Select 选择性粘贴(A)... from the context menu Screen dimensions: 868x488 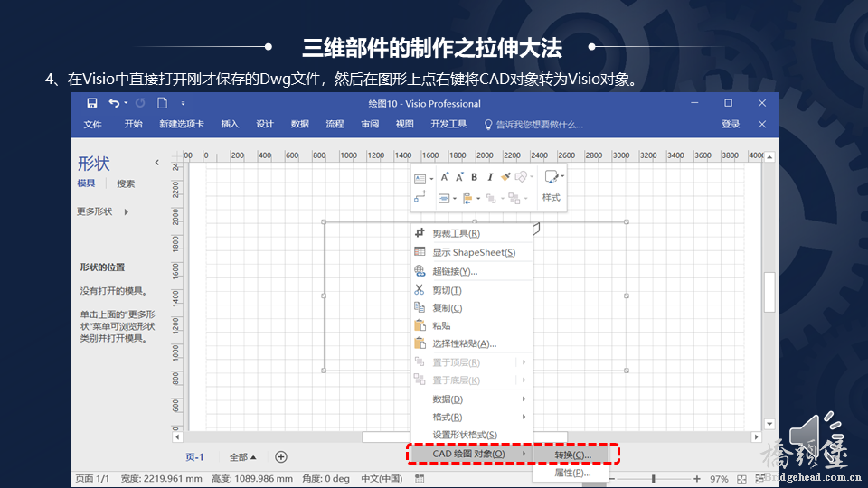click(x=472, y=343)
